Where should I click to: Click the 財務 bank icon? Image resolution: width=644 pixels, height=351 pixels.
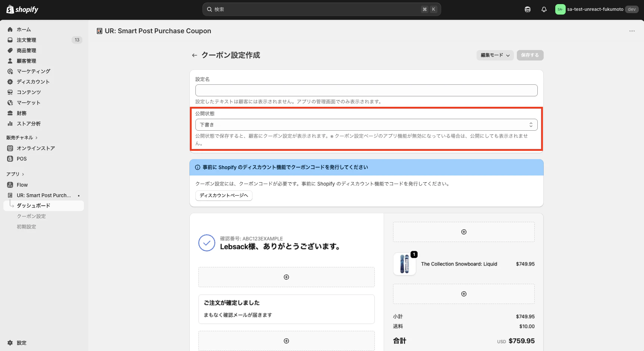[10, 113]
